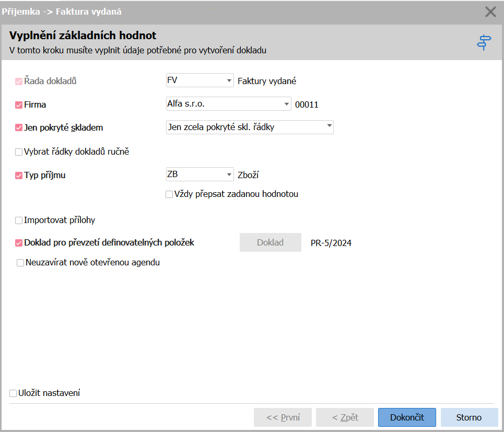Go back with the Zpět button

tap(345, 417)
